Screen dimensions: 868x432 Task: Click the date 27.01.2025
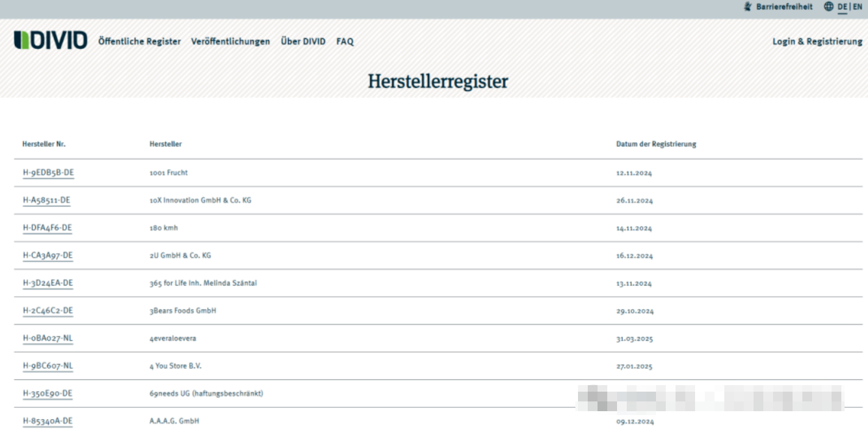(x=635, y=367)
